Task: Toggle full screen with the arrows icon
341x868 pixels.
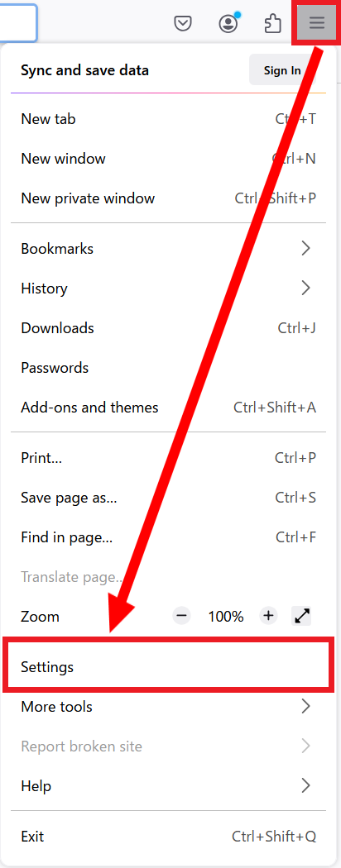Action: click(301, 616)
